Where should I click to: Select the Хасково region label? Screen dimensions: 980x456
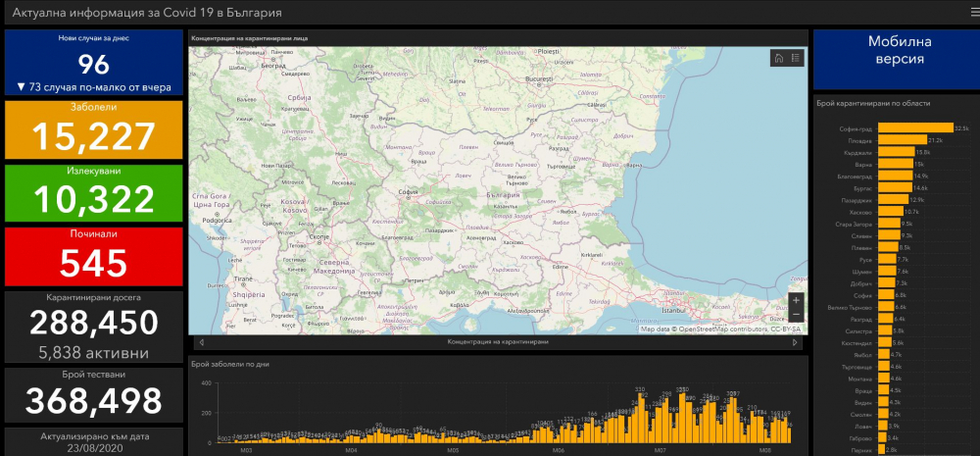859,212
